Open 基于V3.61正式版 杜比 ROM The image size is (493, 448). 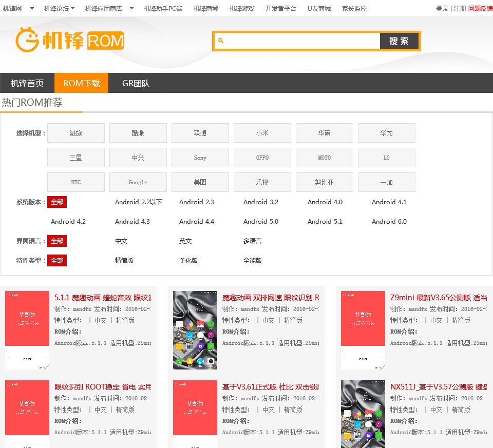(x=271, y=387)
